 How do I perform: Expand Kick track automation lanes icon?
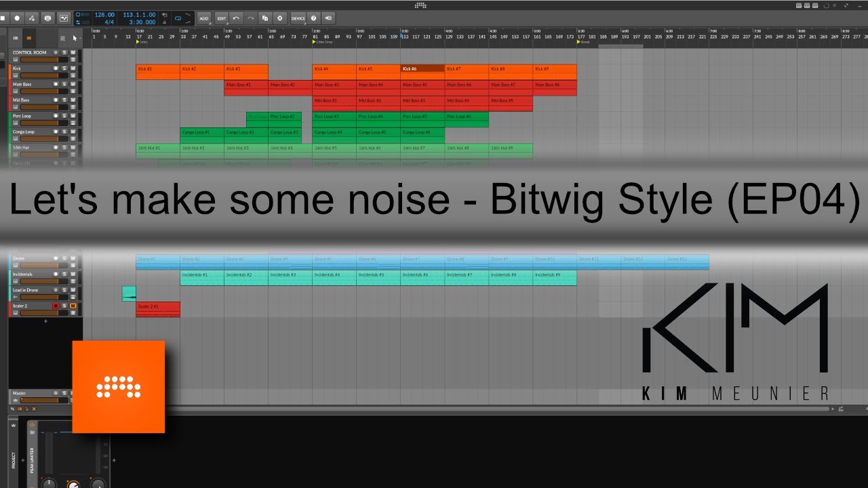(x=73, y=76)
